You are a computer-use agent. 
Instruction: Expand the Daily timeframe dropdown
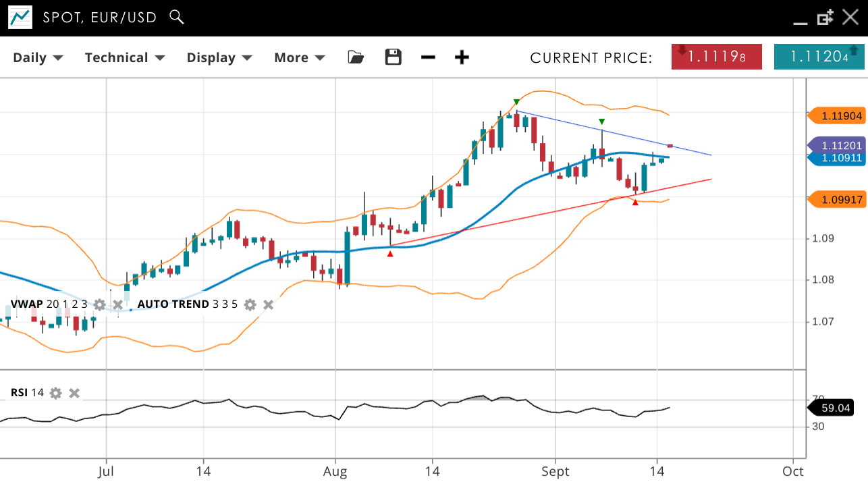(x=38, y=58)
